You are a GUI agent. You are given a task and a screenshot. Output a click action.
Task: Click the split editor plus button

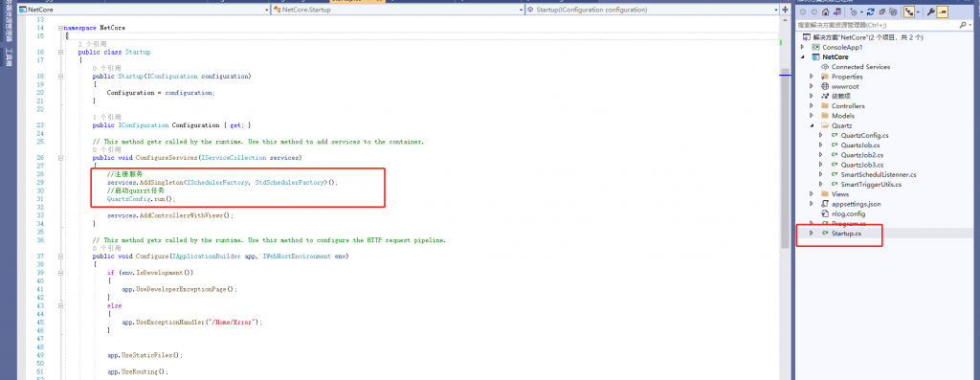pos(785,10)
